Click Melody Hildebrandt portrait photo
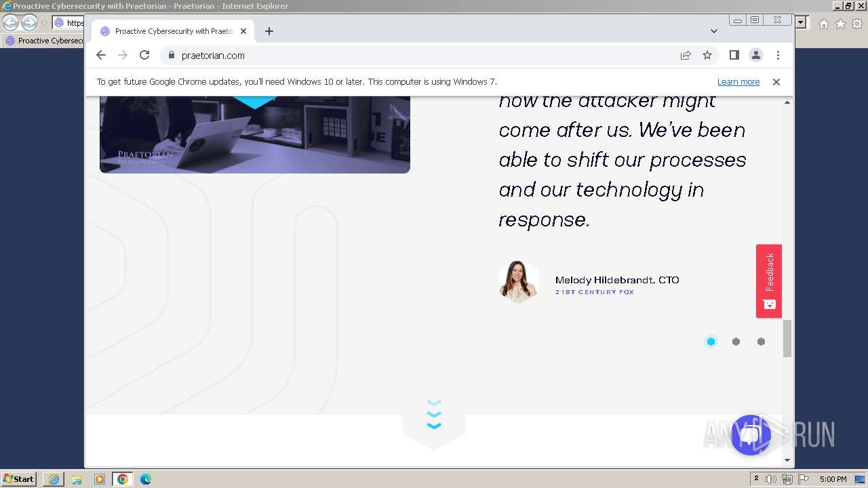Image resolution: width=868 pixels, height=488 pixels. [x=518, y=281]
